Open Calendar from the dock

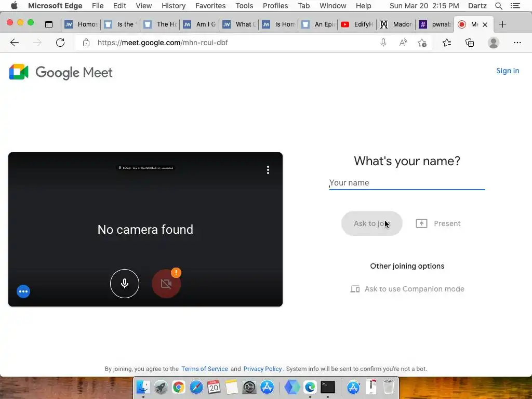pos(214,387)
